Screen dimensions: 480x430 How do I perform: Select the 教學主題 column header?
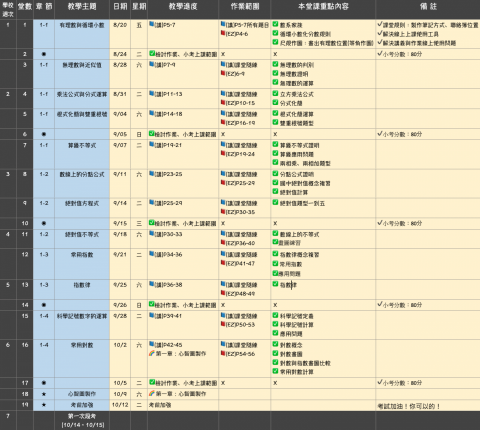(x=82, y=7)
